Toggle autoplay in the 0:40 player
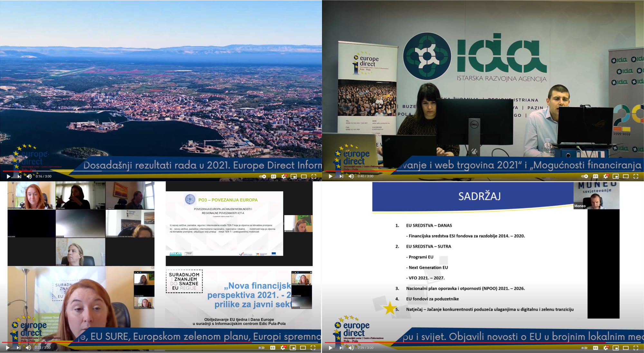This screenshot has height=353, width=644. [585, 176]
